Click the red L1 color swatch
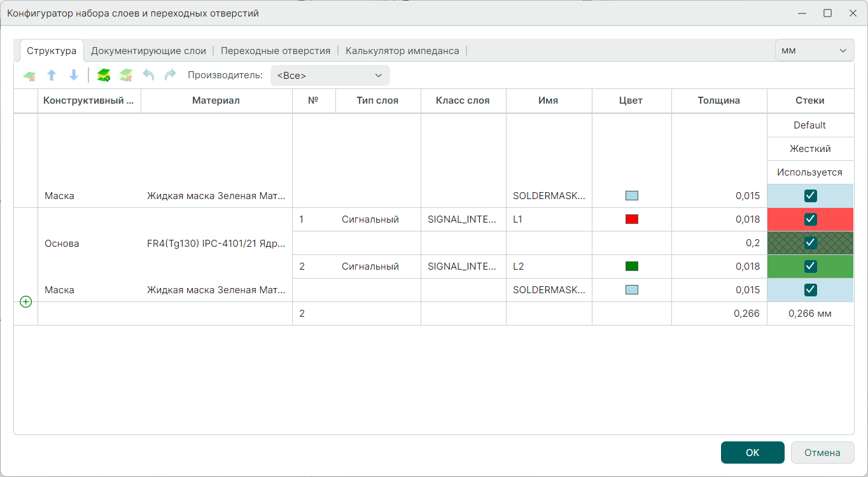The image size is (868, 477). click(631, 219)
